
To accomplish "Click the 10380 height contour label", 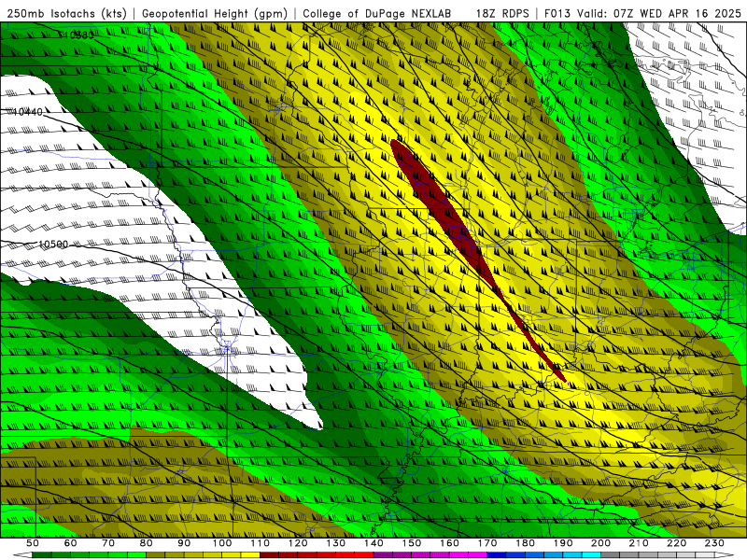I will [x=78, y=35].
